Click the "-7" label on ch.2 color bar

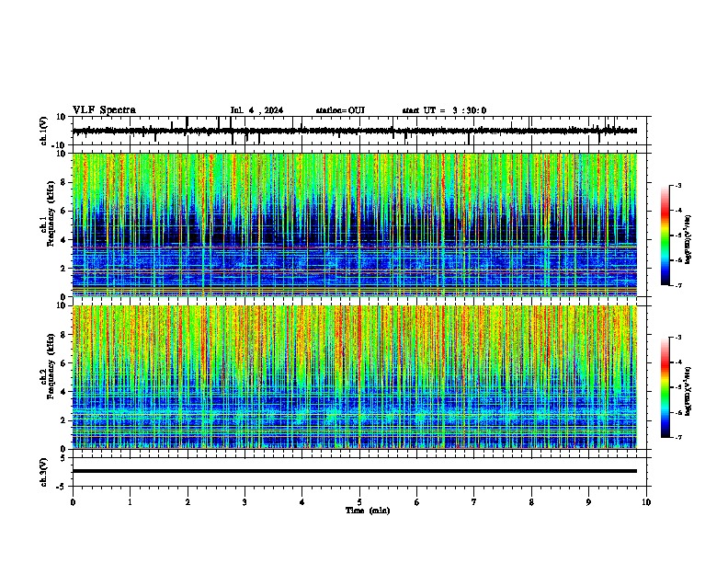pyautogui.click(x=678, y=438)
